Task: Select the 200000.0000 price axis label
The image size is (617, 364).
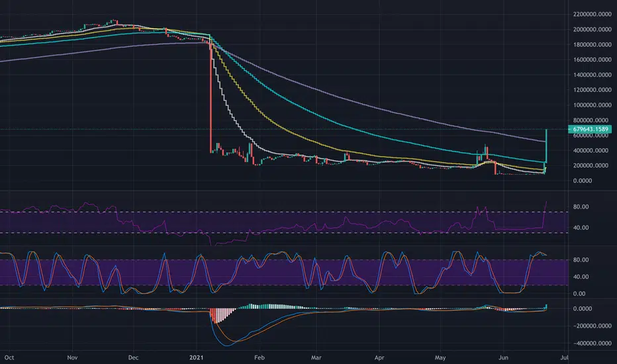Action: coord(593,165)
